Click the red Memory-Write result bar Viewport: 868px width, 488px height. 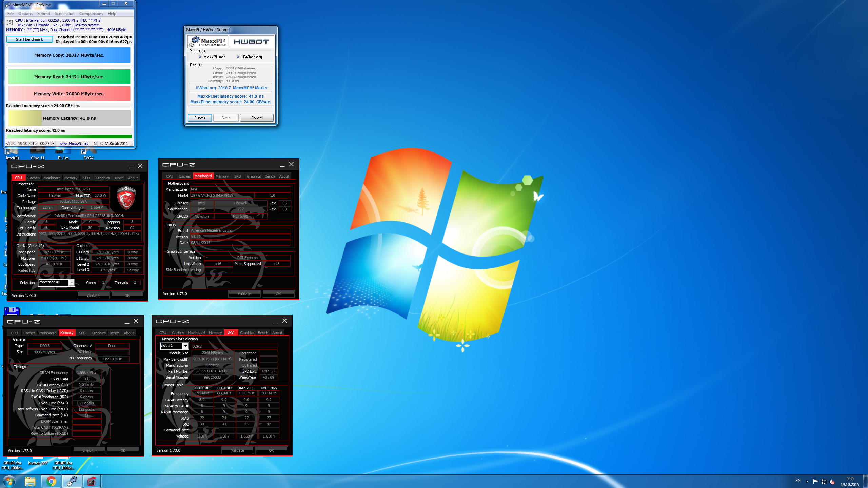point(69,94)
